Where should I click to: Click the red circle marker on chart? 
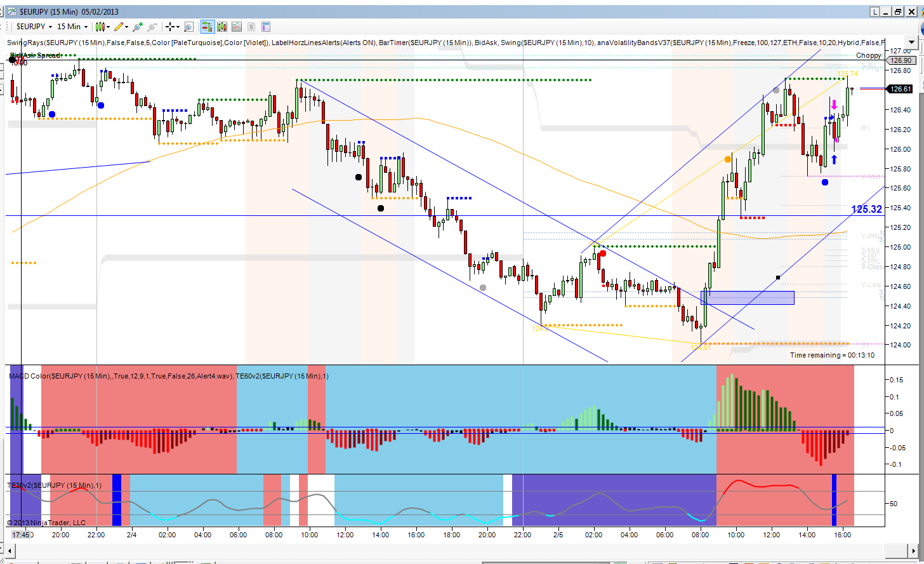point(602,253)
